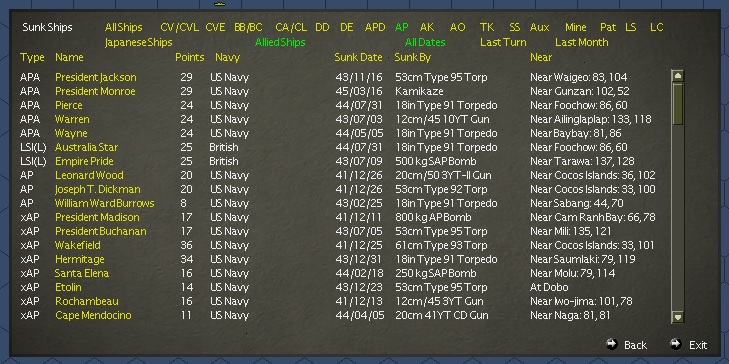The image size is (729, 364).
Task: Filter by BB/BC ship type
Action: click(248, 27)
